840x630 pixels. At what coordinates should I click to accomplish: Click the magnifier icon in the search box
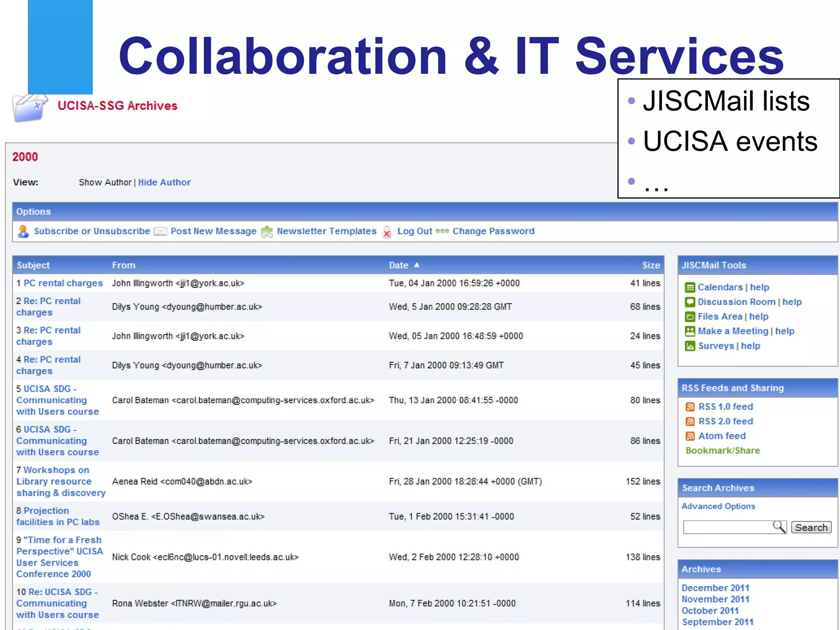[778, 527]
